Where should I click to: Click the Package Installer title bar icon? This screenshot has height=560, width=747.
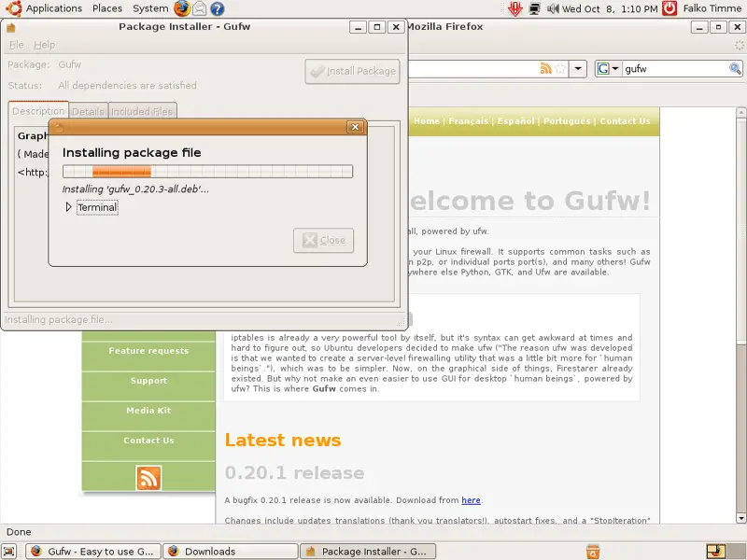[11, 27]
